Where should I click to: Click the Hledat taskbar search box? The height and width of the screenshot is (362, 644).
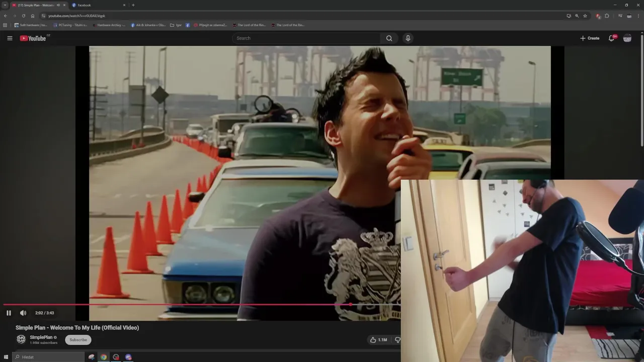(48, 357)
